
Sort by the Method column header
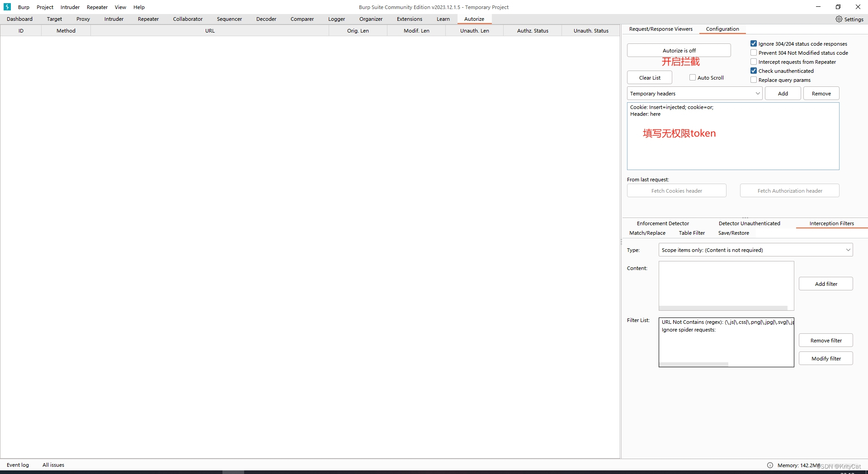pos(66,31)
